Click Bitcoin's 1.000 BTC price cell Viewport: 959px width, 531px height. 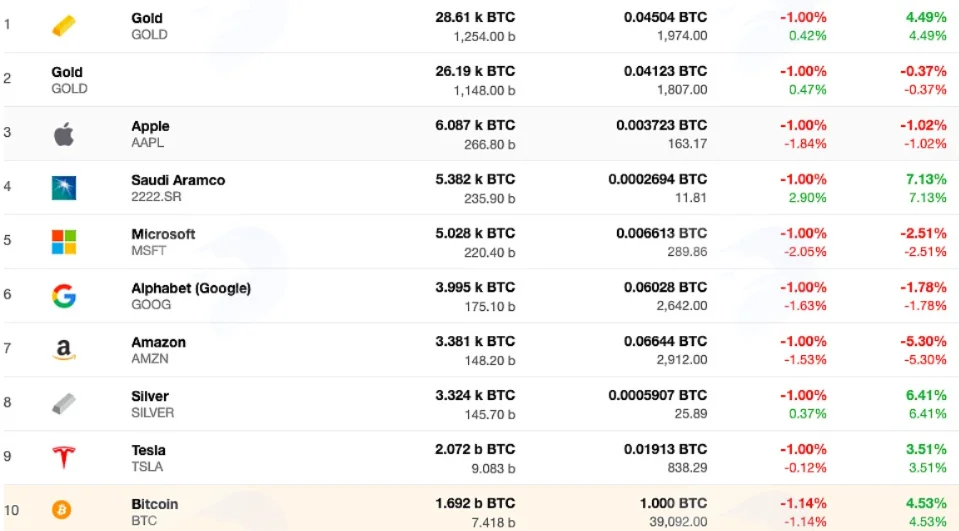(x=673, y=503)
